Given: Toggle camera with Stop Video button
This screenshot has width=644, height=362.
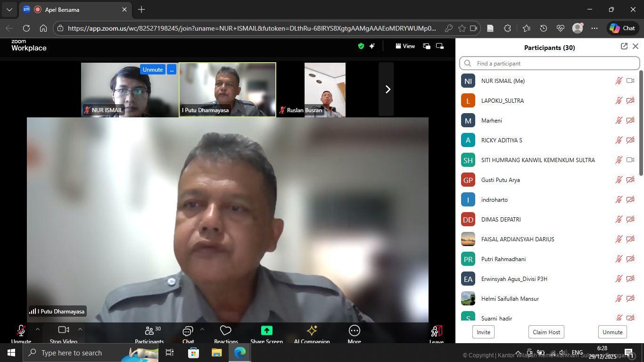Looking at the screenshot, I should tap(63, 330).
